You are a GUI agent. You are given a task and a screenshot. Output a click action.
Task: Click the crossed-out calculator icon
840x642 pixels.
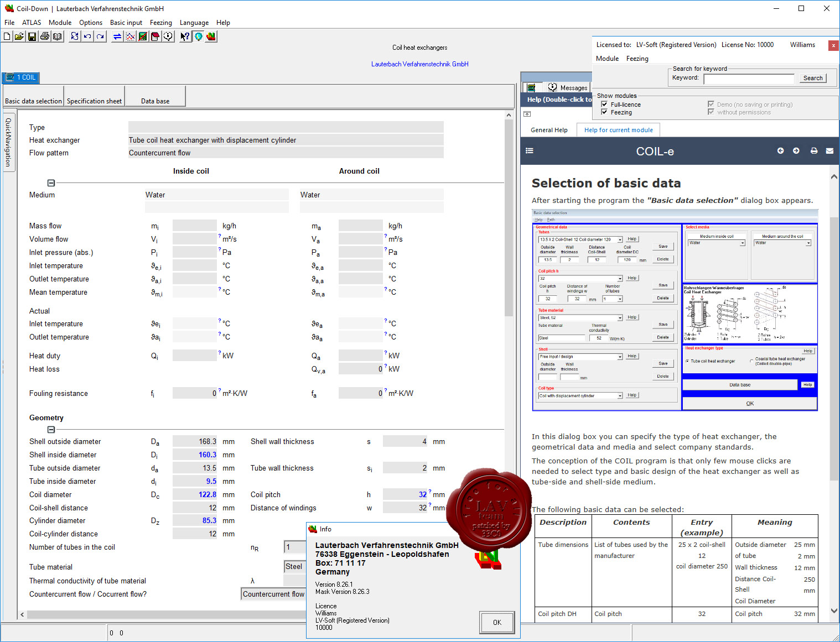click(143, 36)
